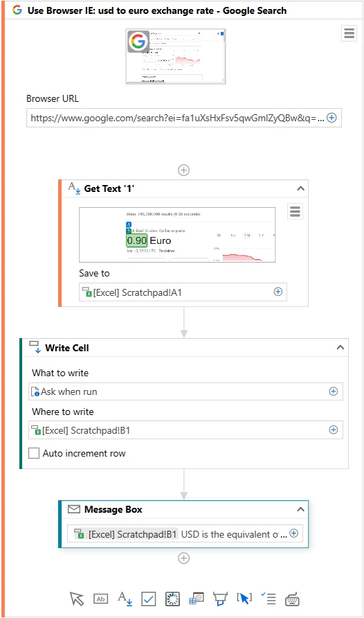The image size is (364, 618).
Task: Collapse the Message Box activity
Action: point(300,509)
